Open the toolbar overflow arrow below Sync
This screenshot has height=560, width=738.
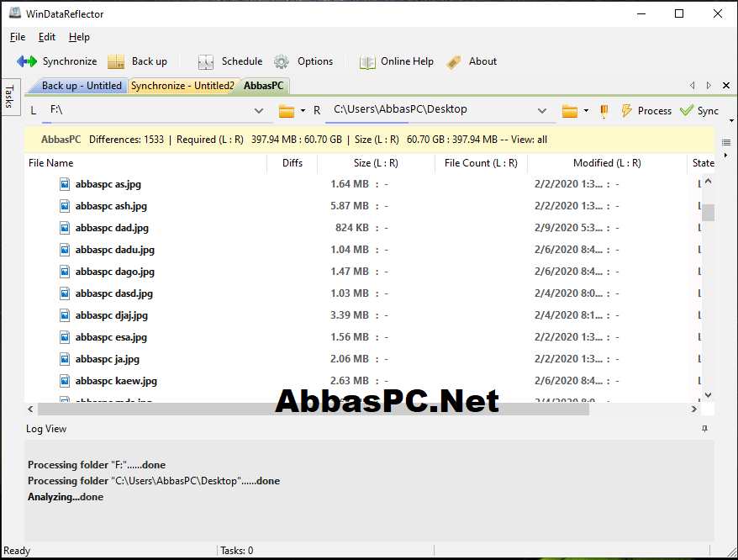731,121
